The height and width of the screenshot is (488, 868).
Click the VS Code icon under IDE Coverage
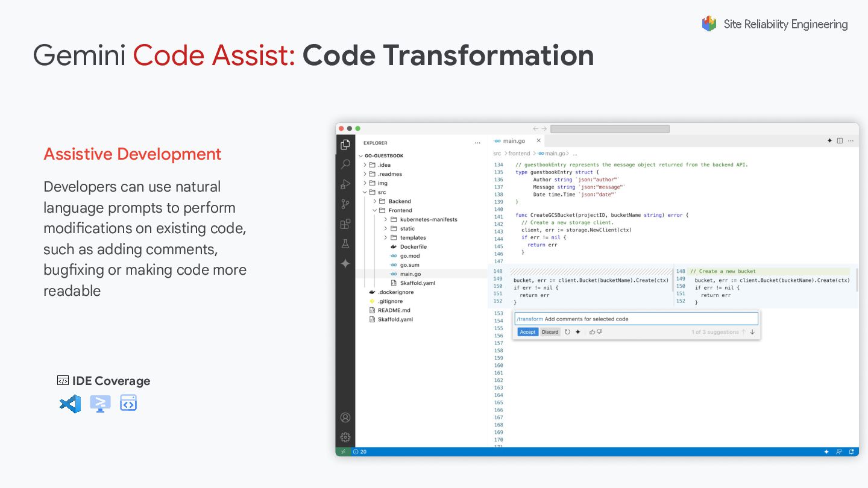tap(70, 404)
